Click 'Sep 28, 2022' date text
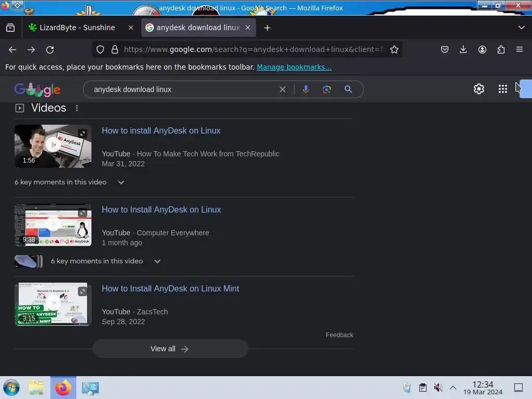Viewport: 532px width, 399px height. (123, 322)
